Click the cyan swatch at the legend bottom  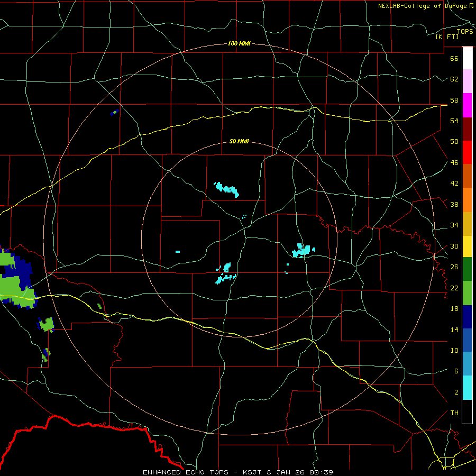point(467,388)
